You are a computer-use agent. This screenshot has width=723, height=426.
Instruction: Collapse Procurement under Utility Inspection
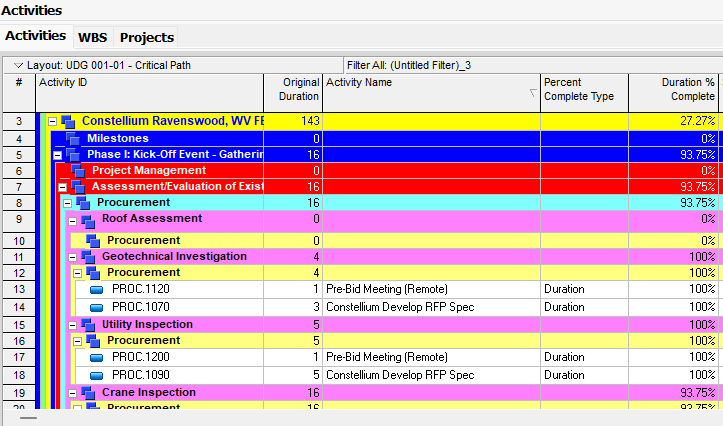coord(77,341)
